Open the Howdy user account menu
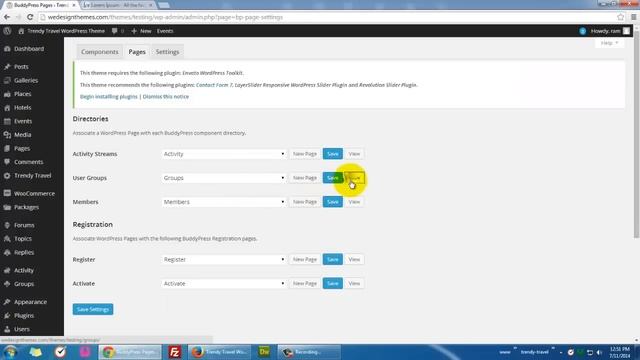Viewport: 640px width, 360px height. [610, 31]
